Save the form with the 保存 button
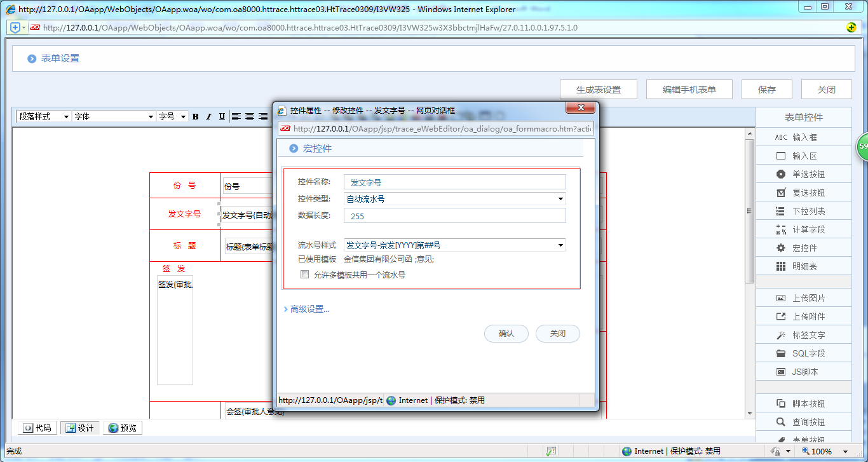Image resolution: width=868 pixels, height=462 pixels. (x=766, y=89)
